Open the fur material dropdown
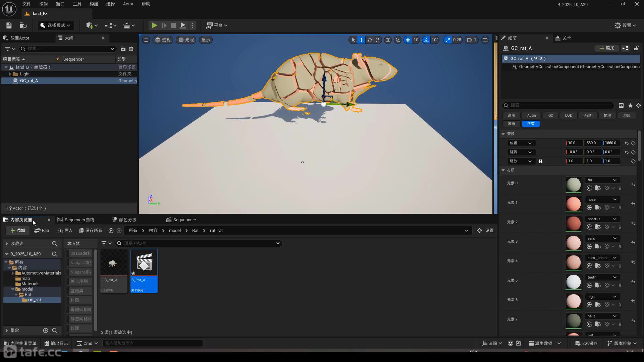Viewport: 644px width, 362px height. pos(602,180)
